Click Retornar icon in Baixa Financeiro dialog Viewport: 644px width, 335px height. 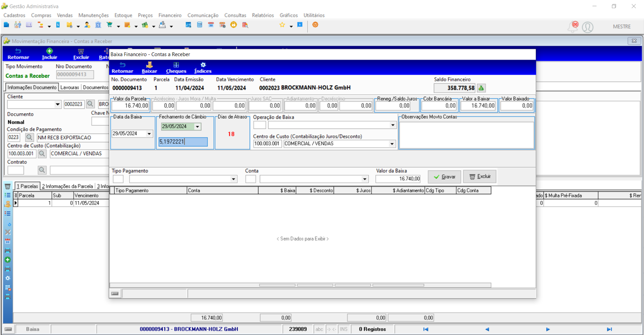[122, 65]
